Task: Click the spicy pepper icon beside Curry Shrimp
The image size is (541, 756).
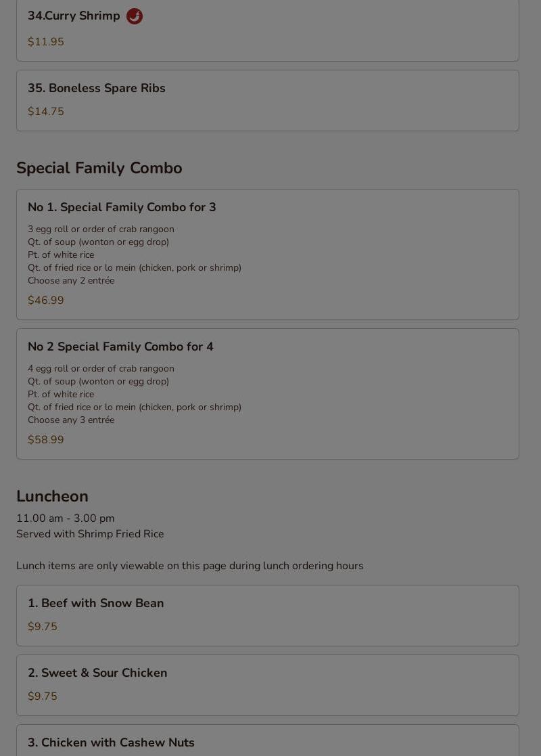Action: tap(135, 16)
